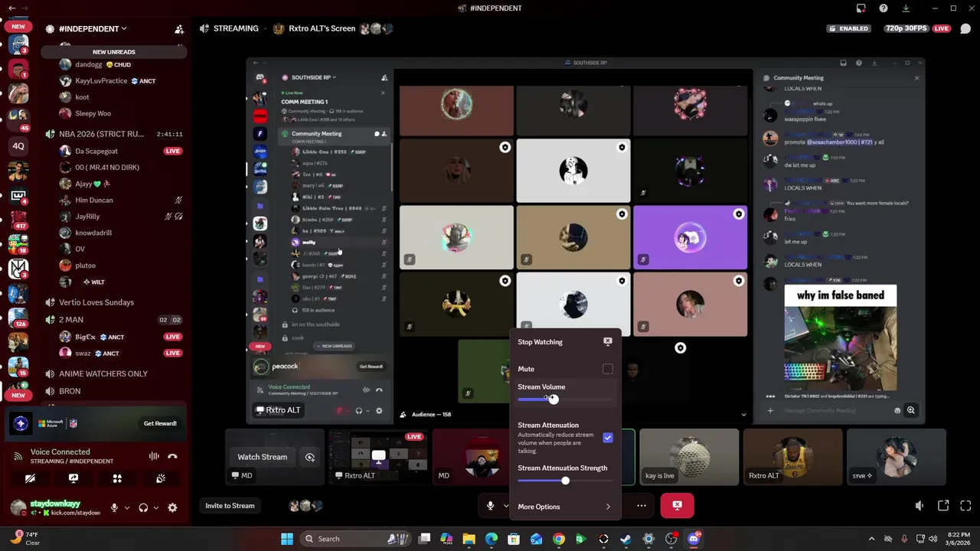980x551 pixels.
Task: Jump to NEW UNREADS in channel list
Action: click(113, 52)
